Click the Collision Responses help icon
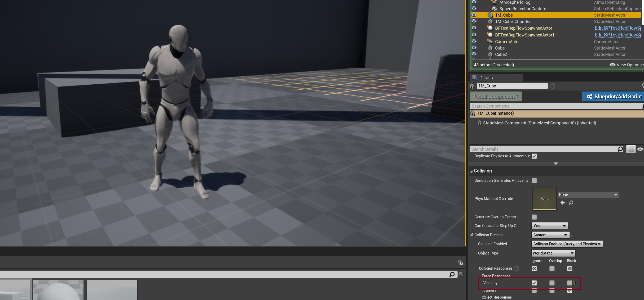644x300 pixels. 517,268
